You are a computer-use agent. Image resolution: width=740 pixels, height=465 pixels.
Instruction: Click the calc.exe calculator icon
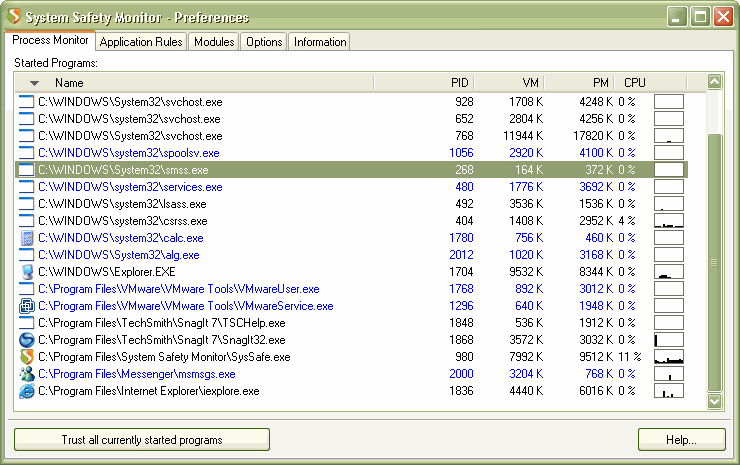[27, 238]
